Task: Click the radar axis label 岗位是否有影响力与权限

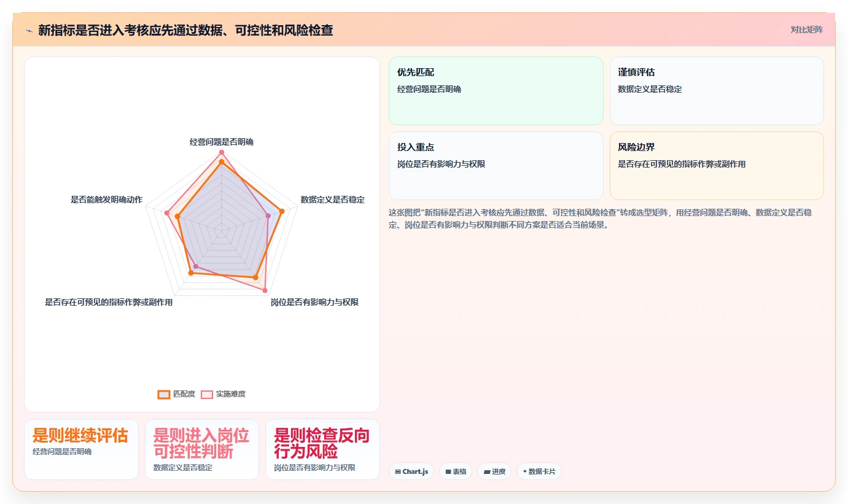Action: tap(314, 302)
